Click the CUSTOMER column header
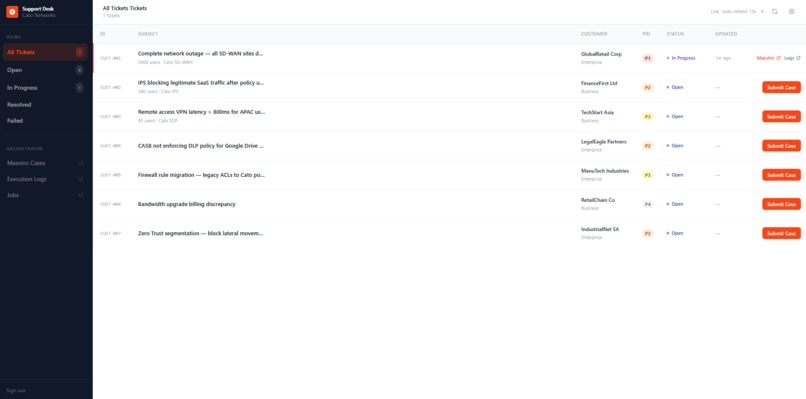Screen dimensions: 806x399 pyautogui.click(x=594, y=34)
